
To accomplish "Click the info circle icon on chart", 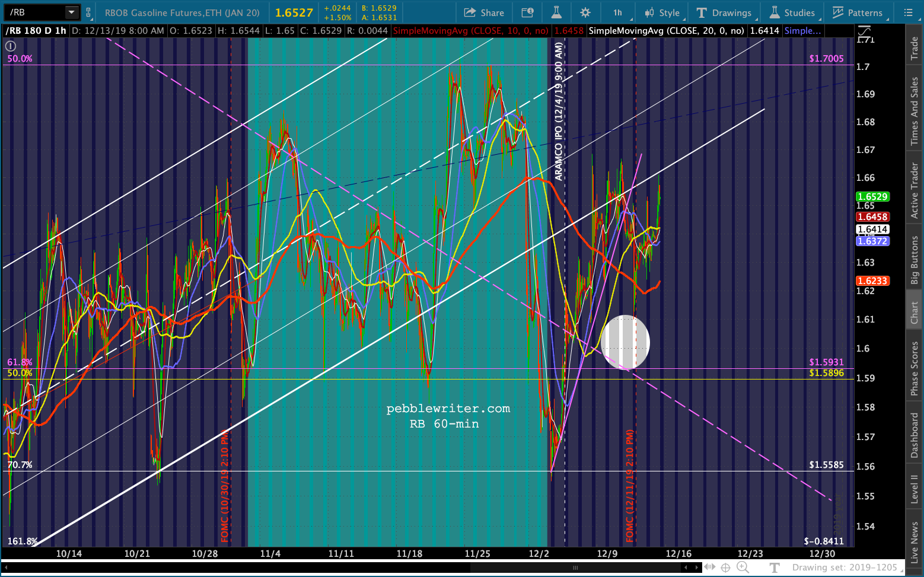I will pyautogui.click(x=11, y=46).
